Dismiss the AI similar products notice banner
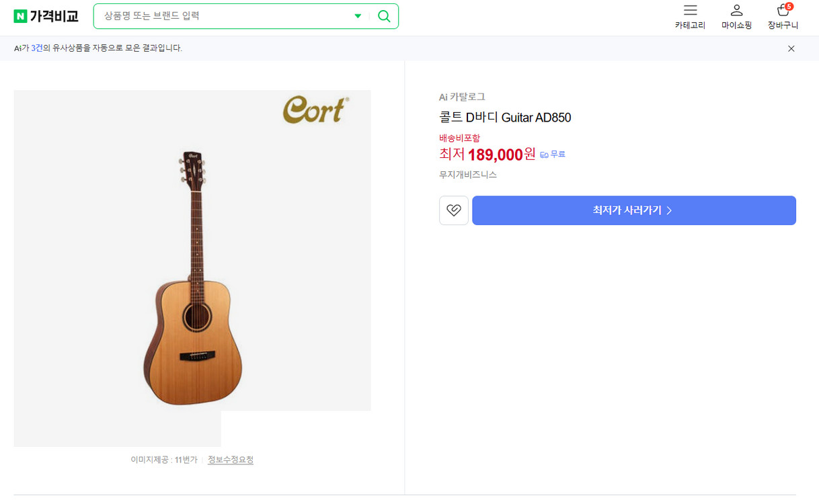The height and width of the screenshot is (504, 819). 791,48
